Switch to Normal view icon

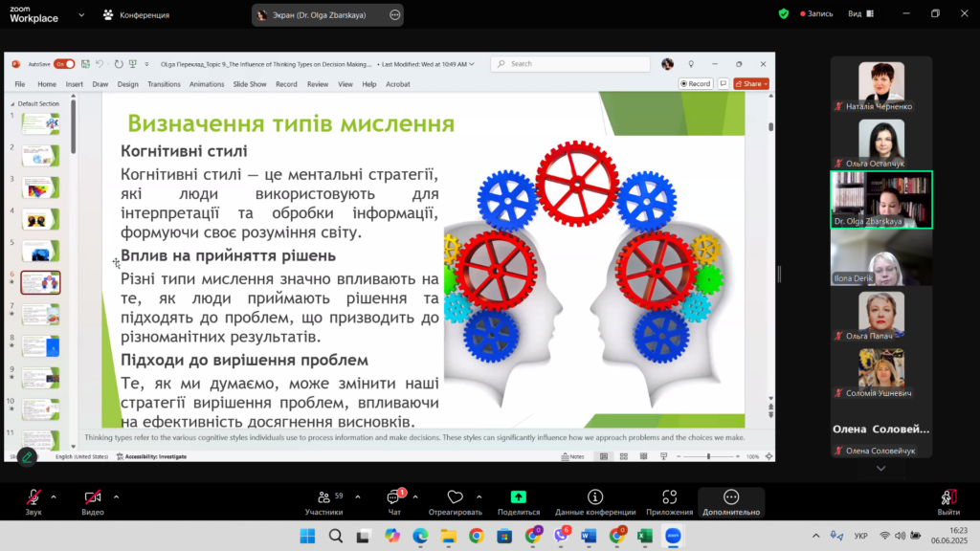604,456
